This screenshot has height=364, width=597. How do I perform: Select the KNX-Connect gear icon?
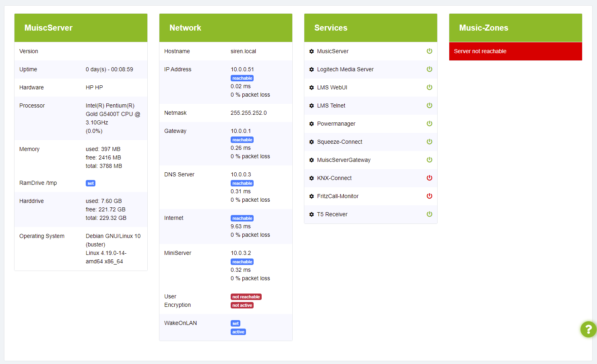[x=312, y=178]
